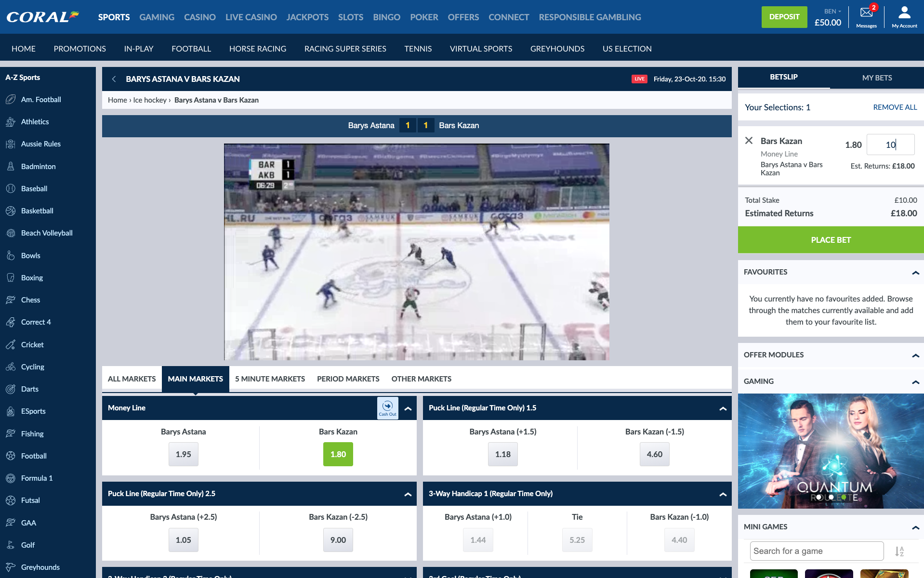The width and height of the screenshot is (924, 578).
Task: Click the Darts icon in A-Z Sports
Action: (x=11, y=389)
